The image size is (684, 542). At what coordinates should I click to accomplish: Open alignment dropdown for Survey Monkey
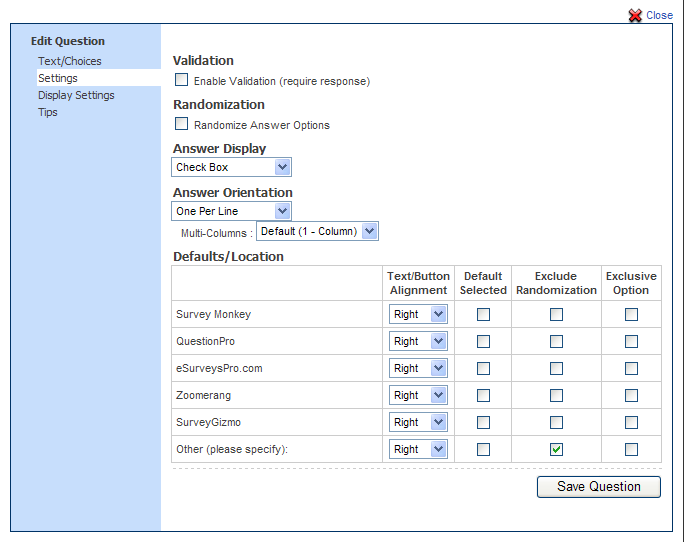tap(418, 314)
